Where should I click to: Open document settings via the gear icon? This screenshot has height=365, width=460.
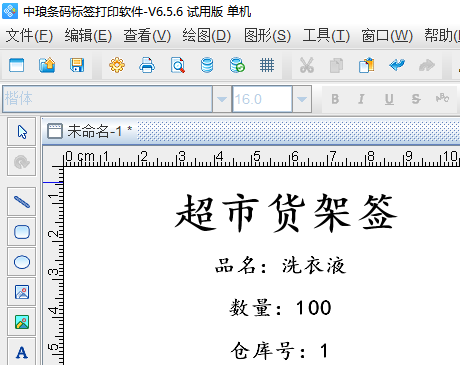coord(117,65)
